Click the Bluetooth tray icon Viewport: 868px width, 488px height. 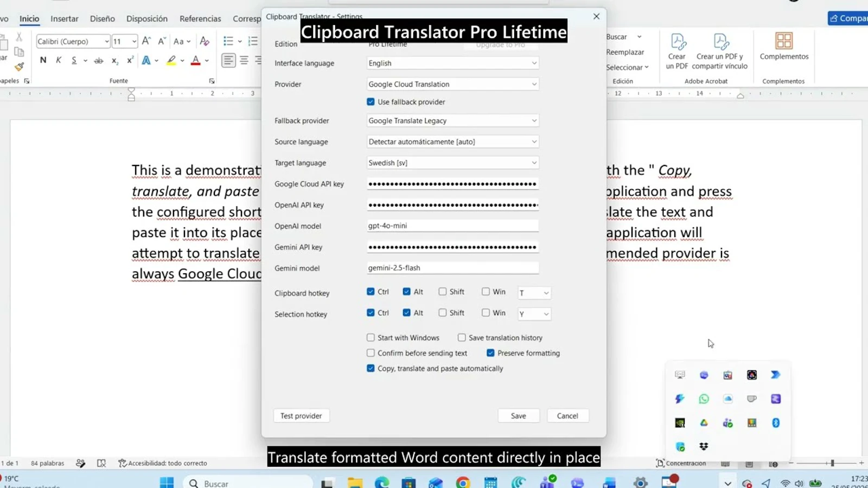coord(776,423)
